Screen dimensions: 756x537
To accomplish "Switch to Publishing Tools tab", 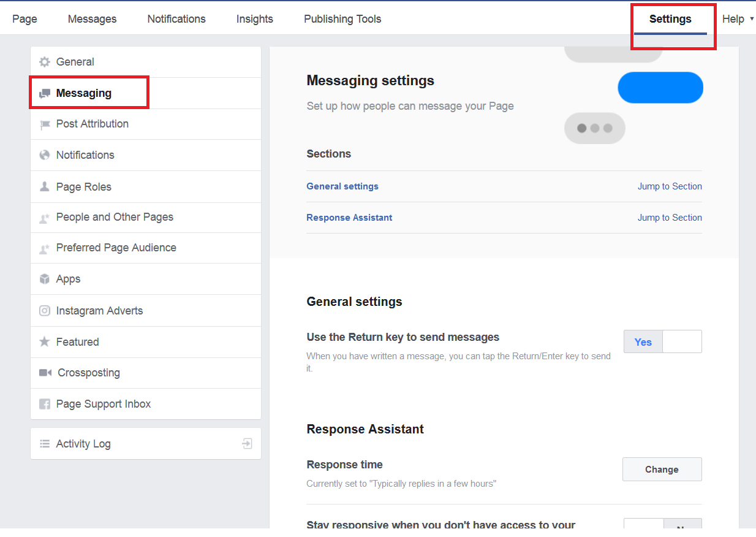I will pos(342,19).
